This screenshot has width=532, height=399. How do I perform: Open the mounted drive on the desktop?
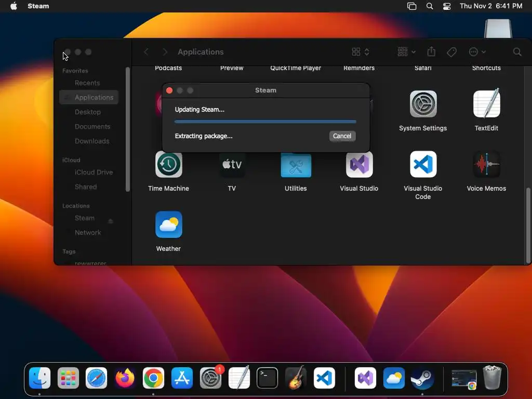[x=498, y=29]
